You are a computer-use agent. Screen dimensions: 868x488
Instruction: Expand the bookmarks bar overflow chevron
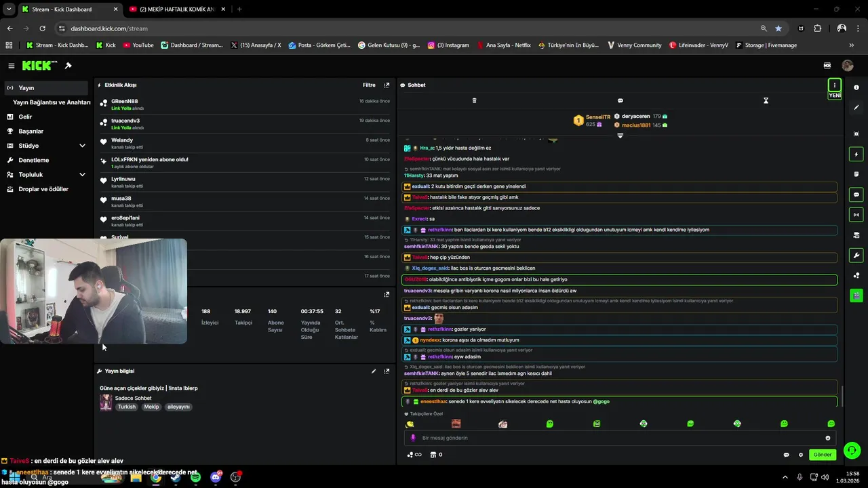coord(852,45)
